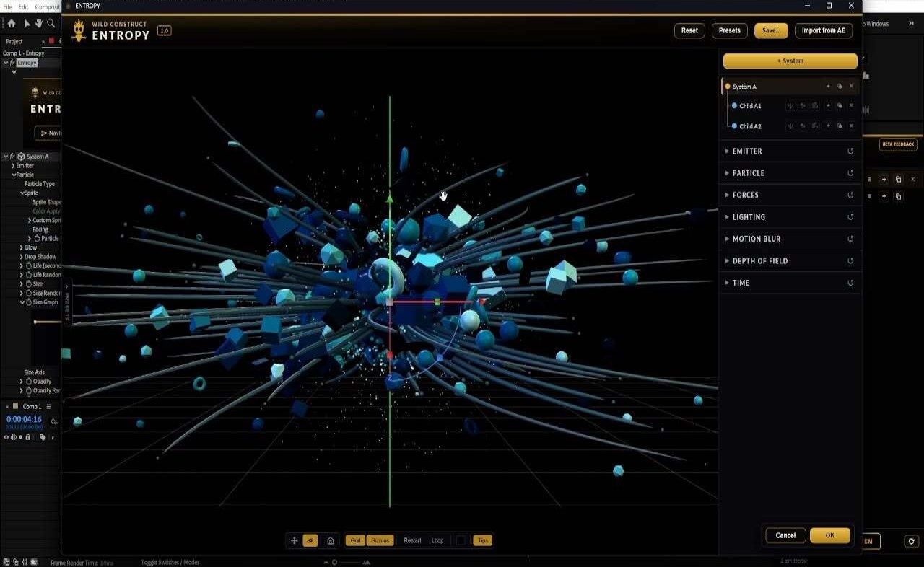Reset the Depth of Field section parameters
Viewport: 924px width, 567px height.
[x=850, y=261]
